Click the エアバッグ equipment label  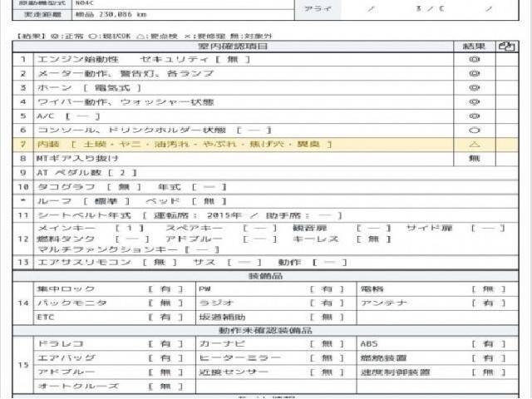pos(66,358)
